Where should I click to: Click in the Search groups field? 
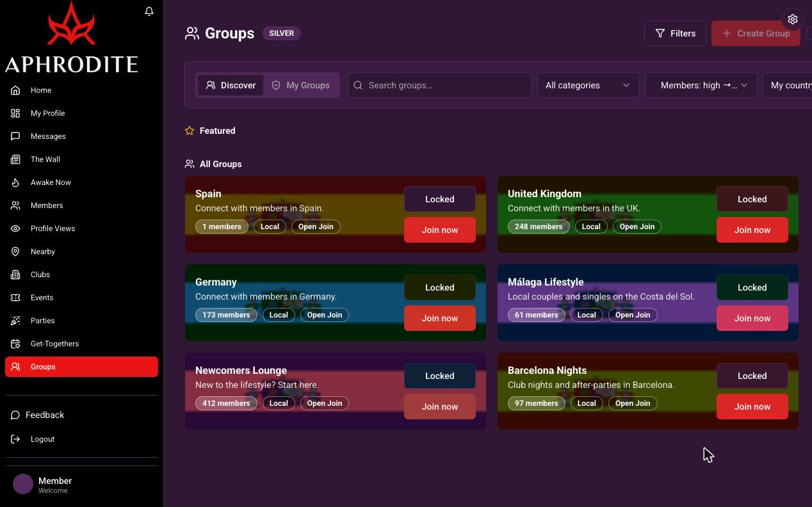pyautogui.click(x=439, y=85)
